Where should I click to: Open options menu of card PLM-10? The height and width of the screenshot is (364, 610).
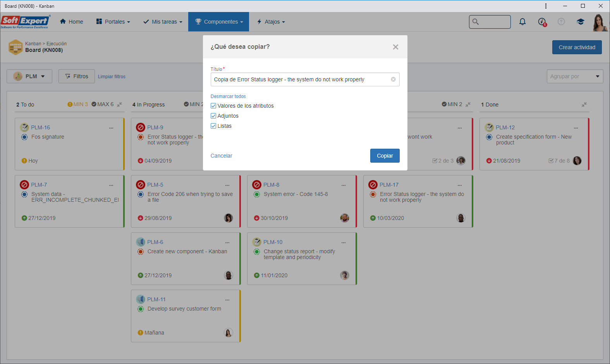[344, 242]
